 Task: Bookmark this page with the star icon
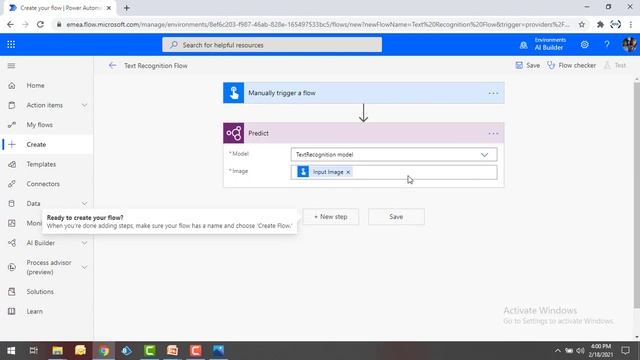(582, 24)
